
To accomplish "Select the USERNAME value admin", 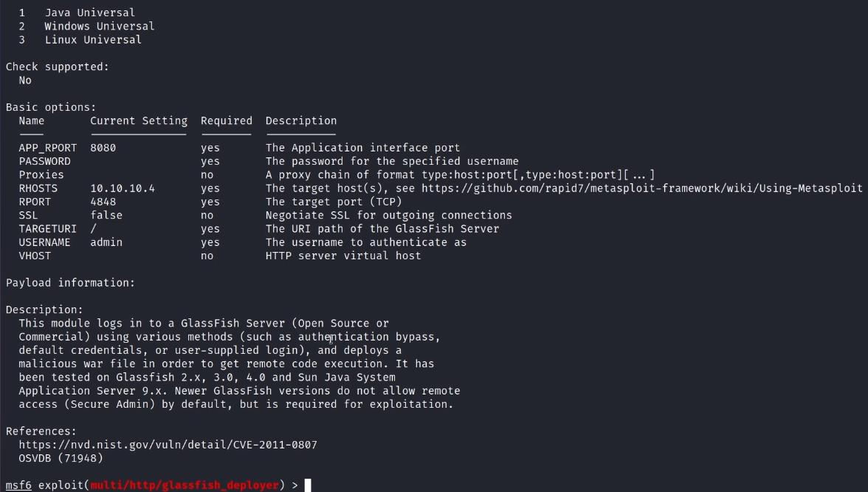I will pyautogui.click(x=106, y=242).
